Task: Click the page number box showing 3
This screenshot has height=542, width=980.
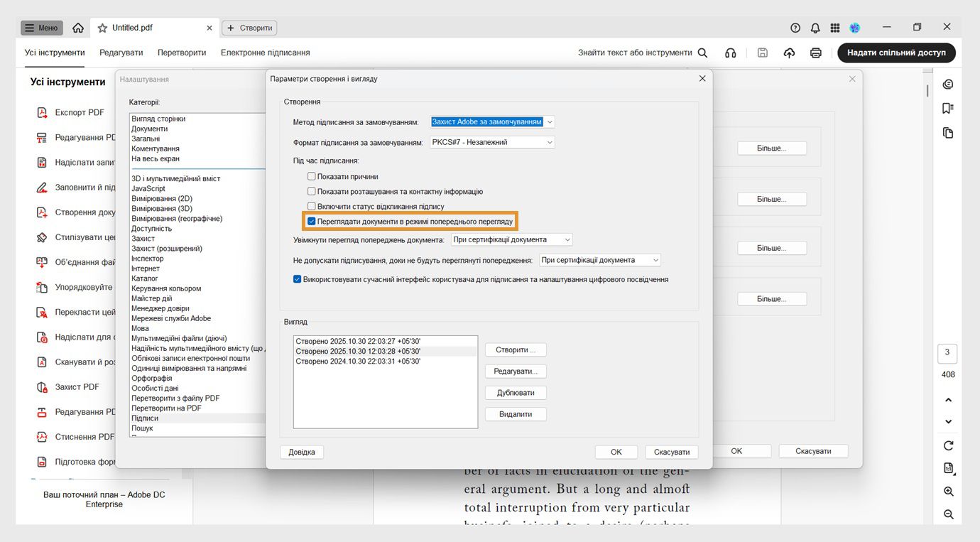Action: point(947,353)
